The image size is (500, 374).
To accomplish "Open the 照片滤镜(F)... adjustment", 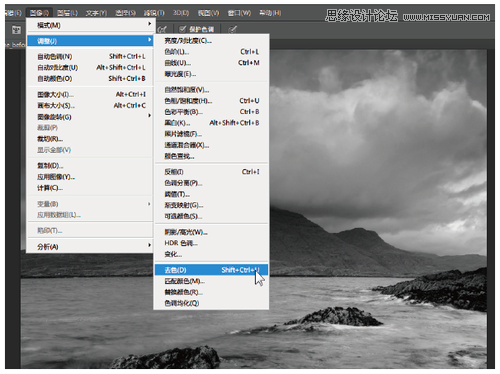I will coord(211,134).
